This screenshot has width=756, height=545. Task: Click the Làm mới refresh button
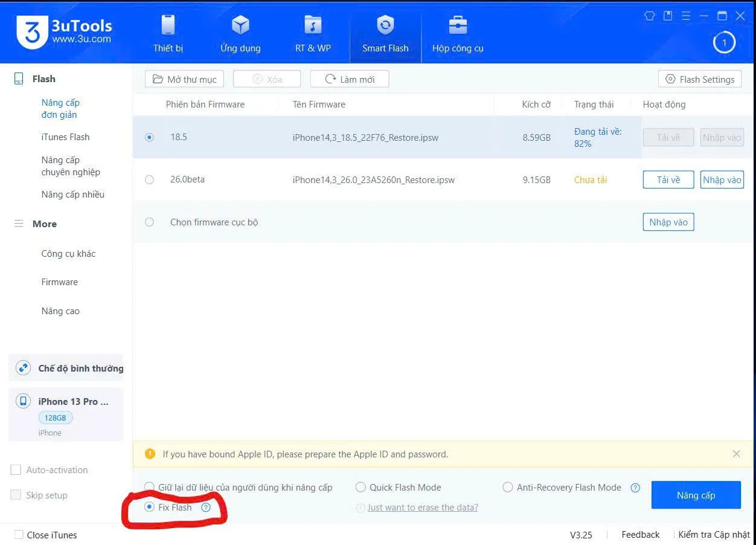point(350,79)
